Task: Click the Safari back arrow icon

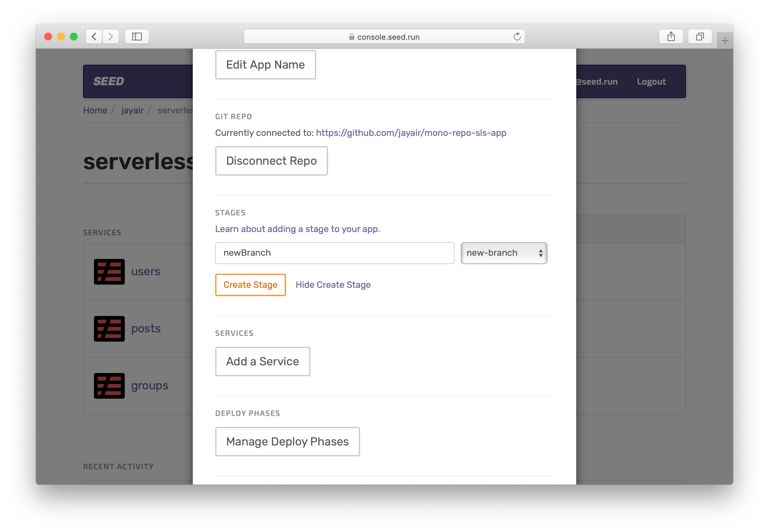Action: pos(94,36)
